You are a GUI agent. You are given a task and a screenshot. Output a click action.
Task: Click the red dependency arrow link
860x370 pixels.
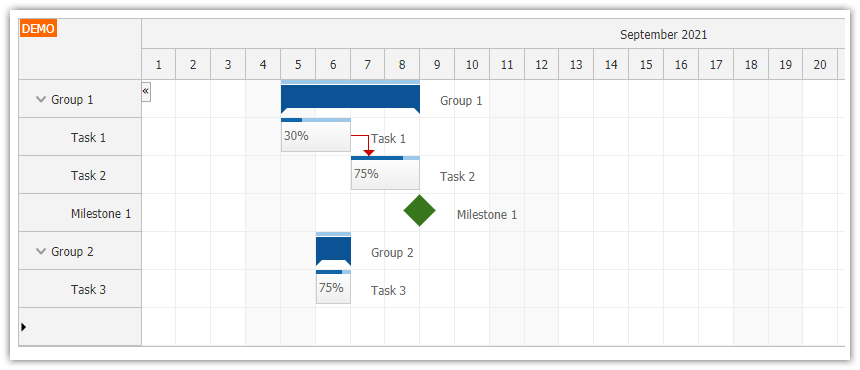pyautogui.click(x=364, y=145)
